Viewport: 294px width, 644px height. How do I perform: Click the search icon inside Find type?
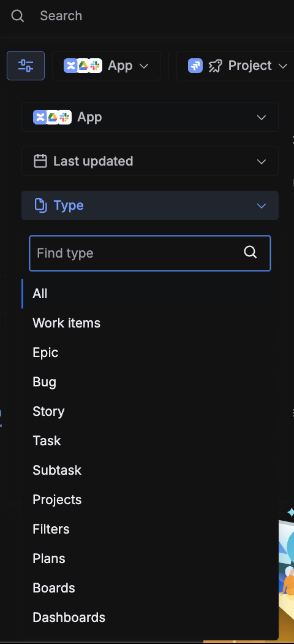click(250, 252)
